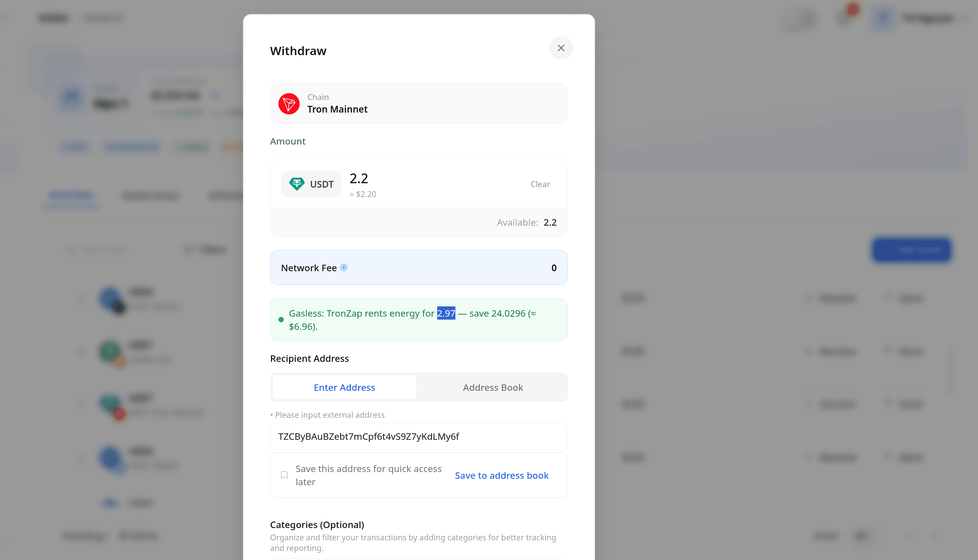This screenshot has height=560, width=978.
Task: Click the Save to address book link
Action: [501, 475]
